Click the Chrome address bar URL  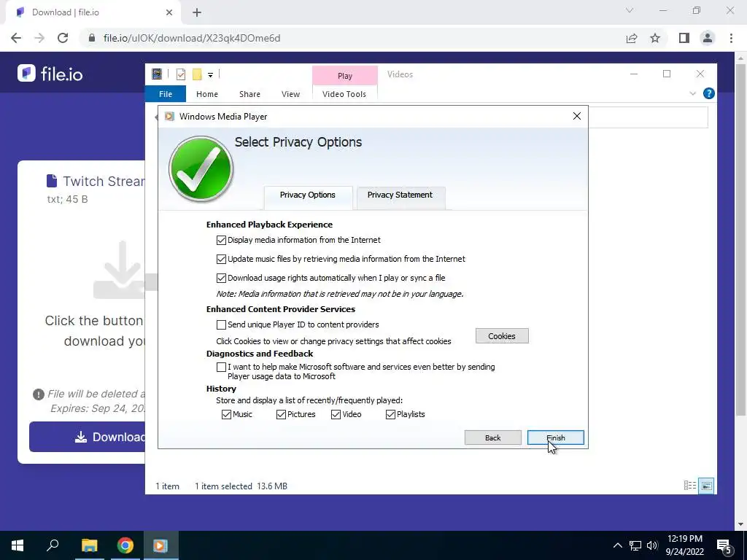pyautogui.click(x=192, y=38)
